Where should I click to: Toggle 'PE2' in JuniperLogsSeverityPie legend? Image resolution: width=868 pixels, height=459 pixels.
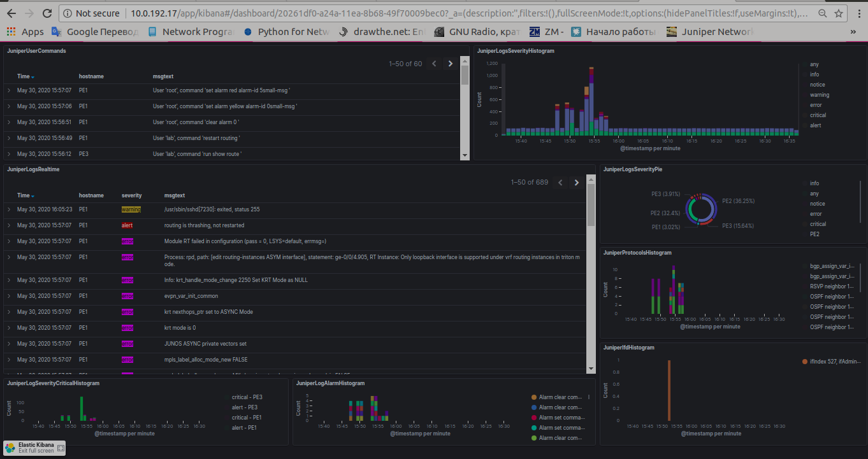814,234
